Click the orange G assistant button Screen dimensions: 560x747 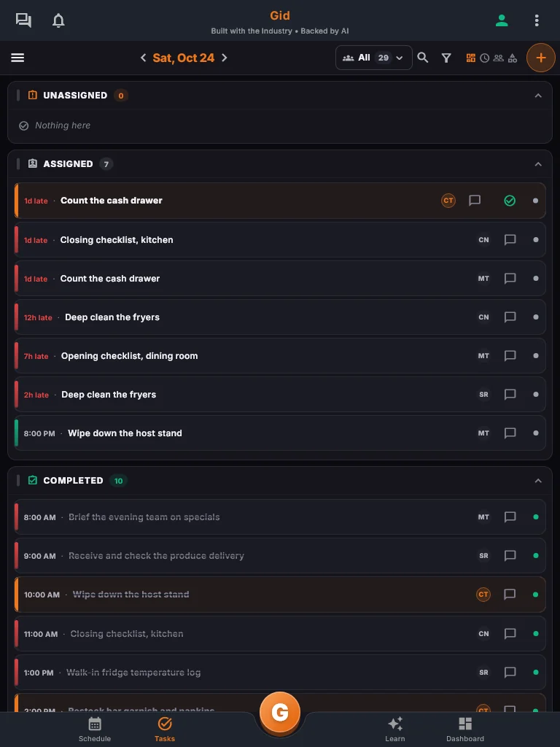(x=280, y=712)
